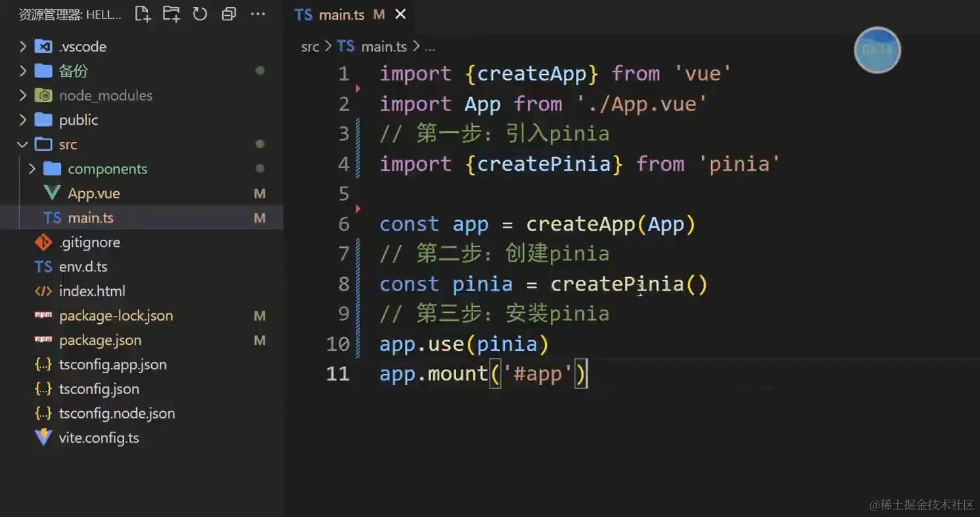Click the 'vue' string on line 1
980x517 pixels.
[x=703, y=74]
